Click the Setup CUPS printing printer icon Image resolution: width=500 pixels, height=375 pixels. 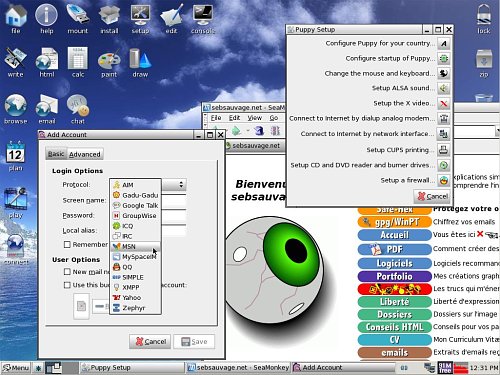pos(443,150)
